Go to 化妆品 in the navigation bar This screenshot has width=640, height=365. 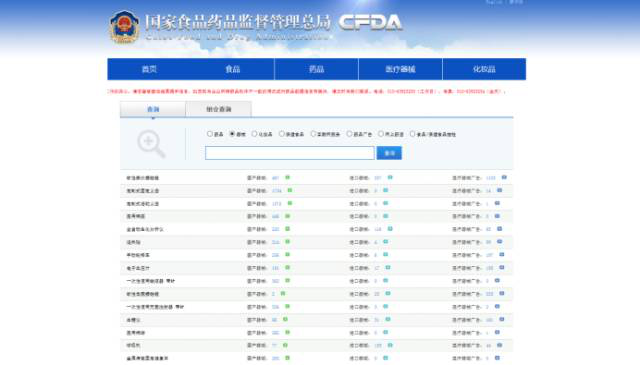click(484, 69)
